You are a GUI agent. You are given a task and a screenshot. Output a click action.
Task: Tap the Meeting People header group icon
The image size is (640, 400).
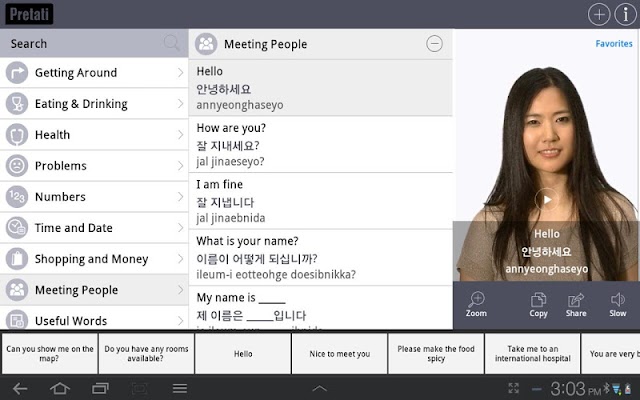coord(206,44)
